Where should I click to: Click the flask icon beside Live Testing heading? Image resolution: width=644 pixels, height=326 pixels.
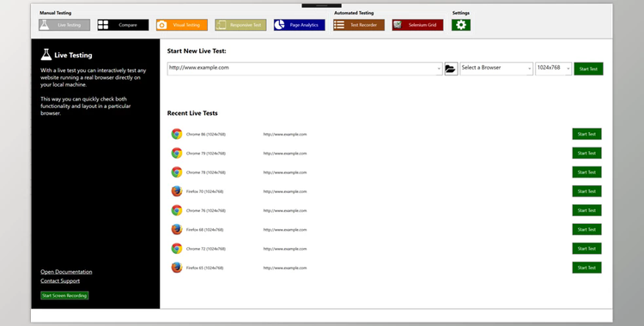pos(46,55)
